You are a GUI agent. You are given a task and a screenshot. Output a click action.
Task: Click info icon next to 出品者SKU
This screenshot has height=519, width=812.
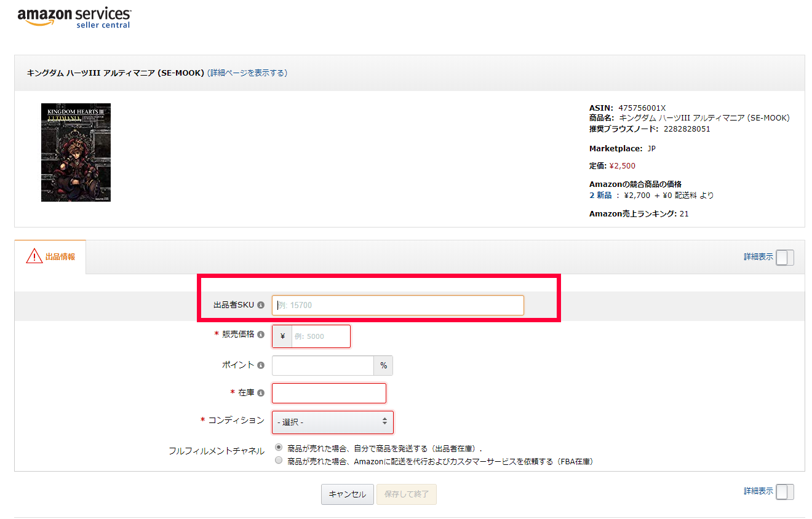[x=261, y=305]
